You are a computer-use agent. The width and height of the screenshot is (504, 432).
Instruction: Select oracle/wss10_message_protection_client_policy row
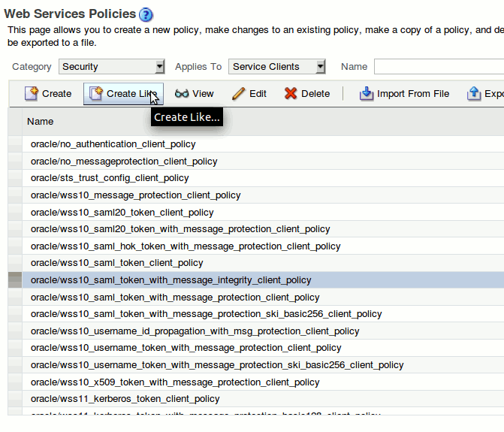coord(136,195)
